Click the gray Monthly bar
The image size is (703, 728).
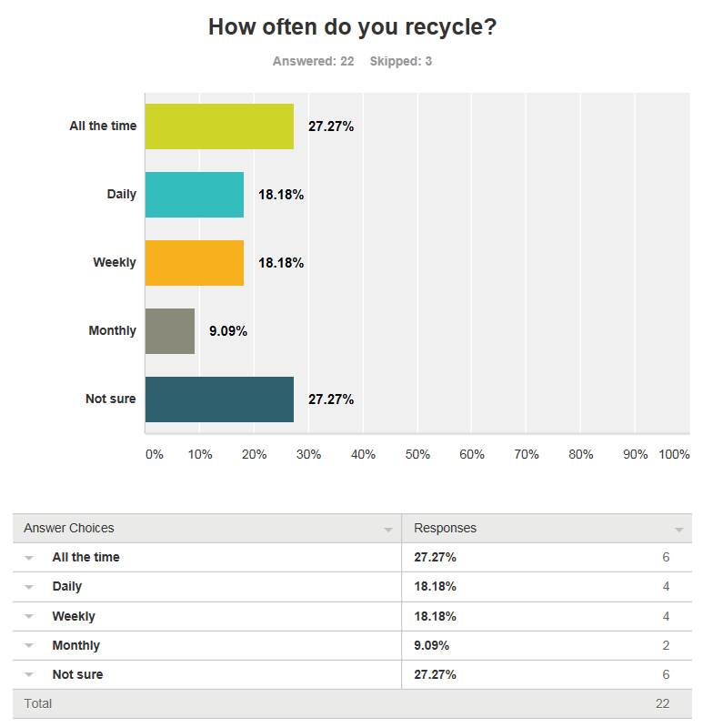(170, 331)
